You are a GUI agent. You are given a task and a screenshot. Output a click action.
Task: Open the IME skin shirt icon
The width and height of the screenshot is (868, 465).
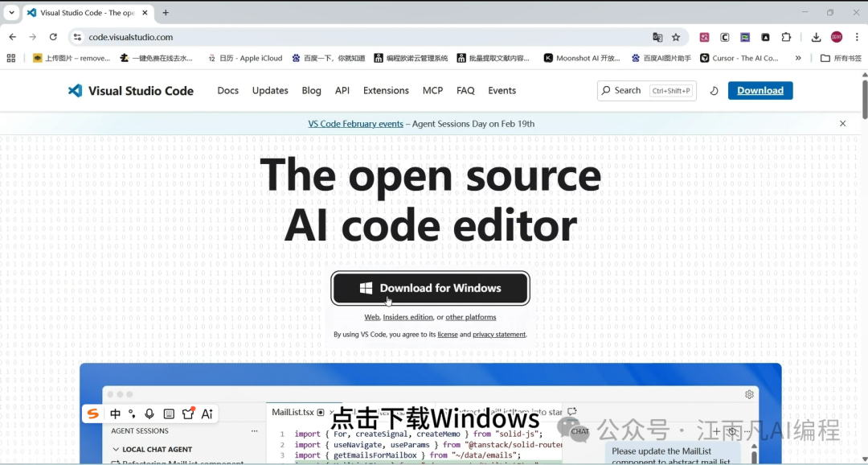pos(188,414)
